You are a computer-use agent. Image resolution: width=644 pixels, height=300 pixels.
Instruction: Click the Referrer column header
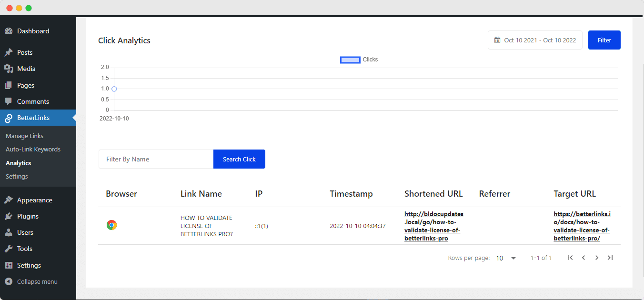(494, 194)
